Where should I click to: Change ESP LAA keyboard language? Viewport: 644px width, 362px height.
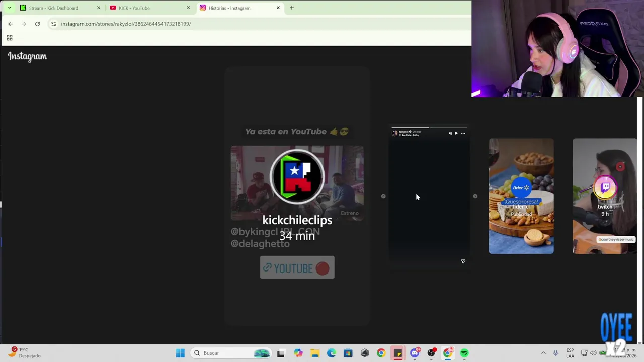[x=570, y=353]
